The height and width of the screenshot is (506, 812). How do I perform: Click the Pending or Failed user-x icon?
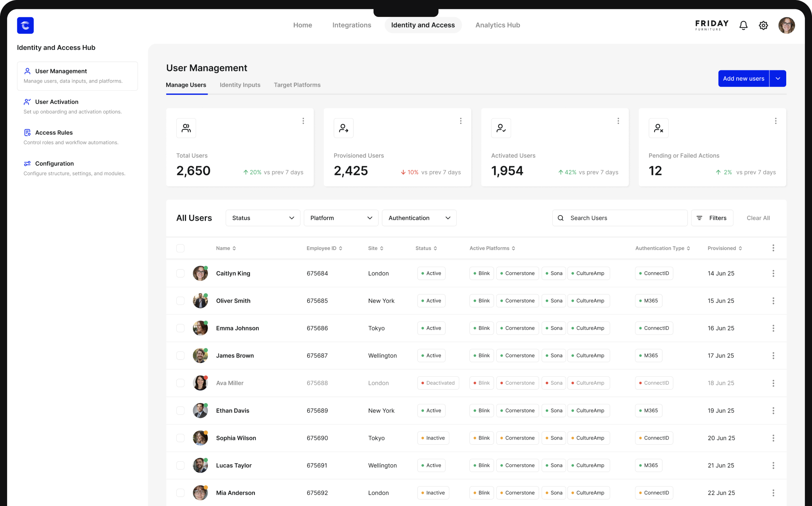pos(658,128)
